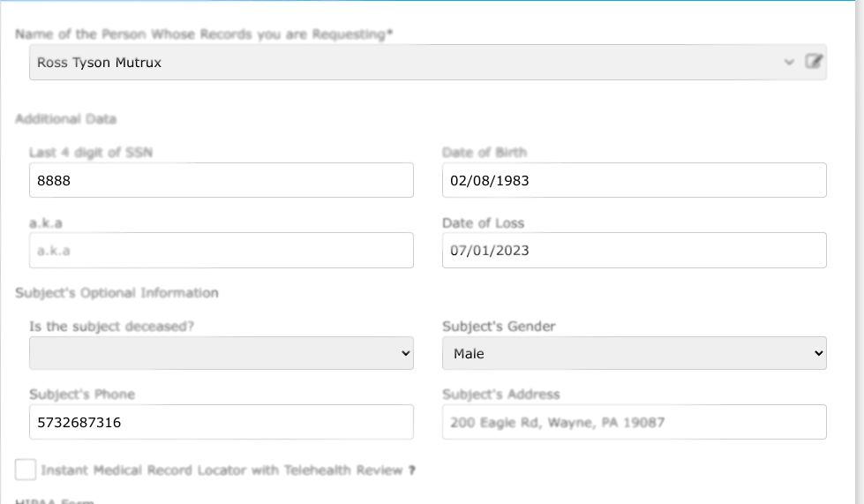Enable Instant Medical Record Locator checkbox
The width and height of the screenshot is (864, 504).
point(26,470)
